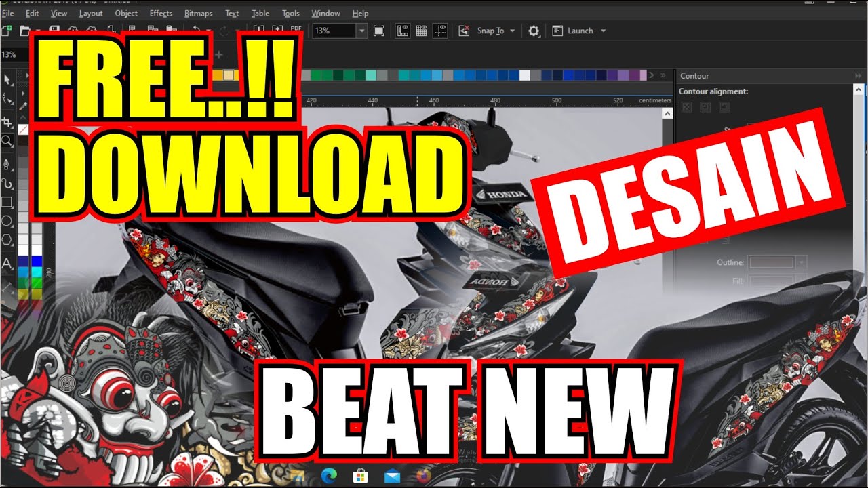Click the zoom level 13% field
Viewport: 868px width, 488px height.
[334, 30]
